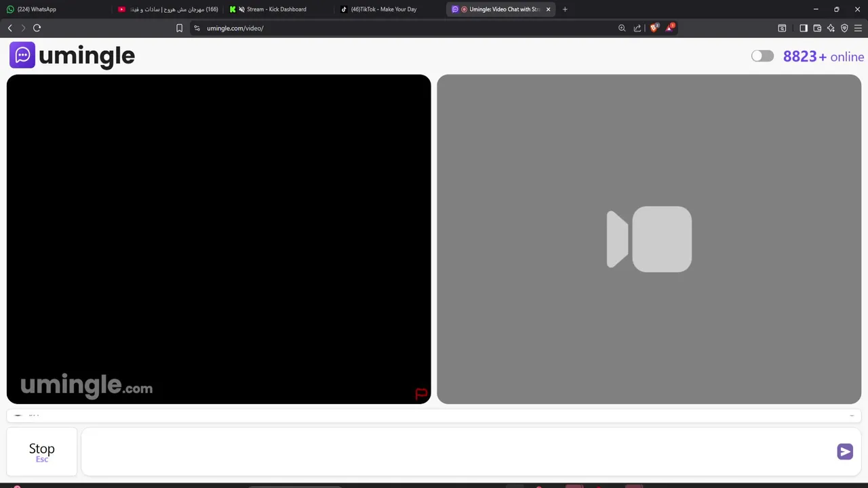Switch to Stream - Kick Dashboard tab
868x488 pixels.
tap(278, 9)
